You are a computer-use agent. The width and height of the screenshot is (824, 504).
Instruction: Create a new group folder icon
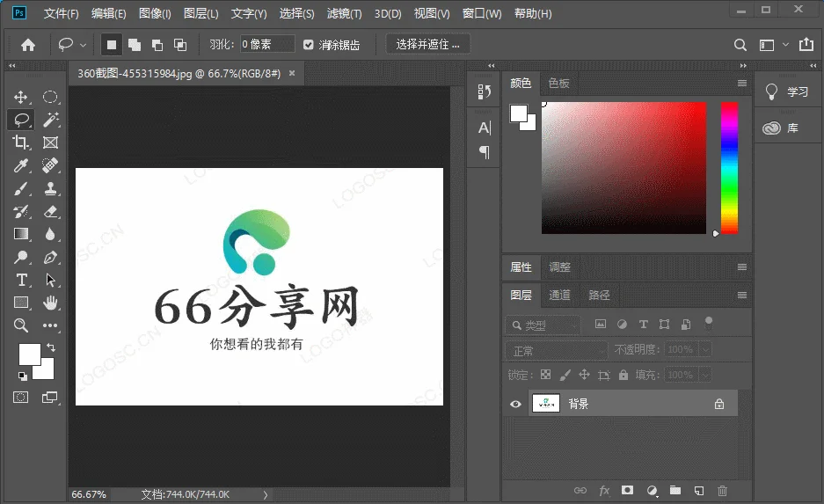[675, 490]
